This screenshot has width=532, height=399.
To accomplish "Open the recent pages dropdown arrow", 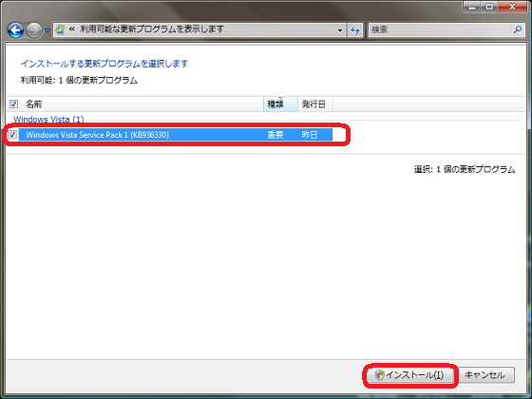I will [x=47, y=30].
